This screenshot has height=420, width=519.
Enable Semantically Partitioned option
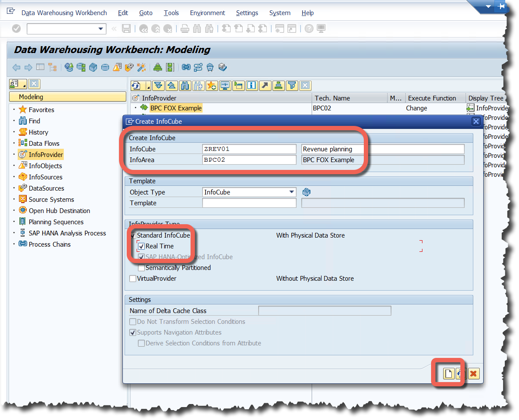point(141,267)
